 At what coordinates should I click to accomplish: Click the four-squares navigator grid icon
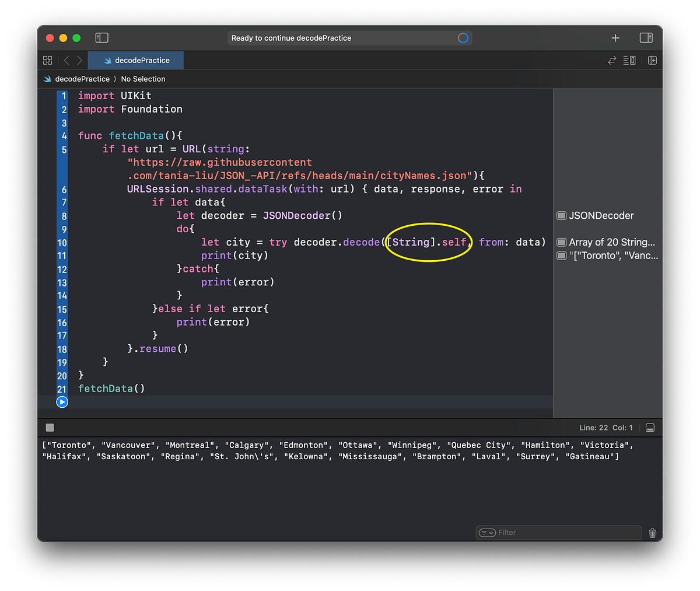pos(47,60)
